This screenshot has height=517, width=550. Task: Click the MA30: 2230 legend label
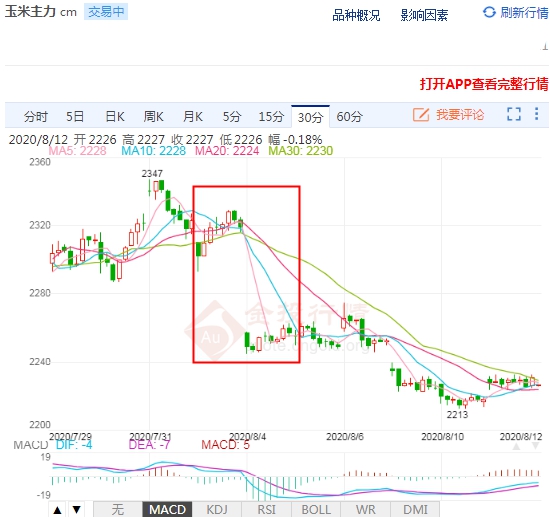[x=301, y=151]
